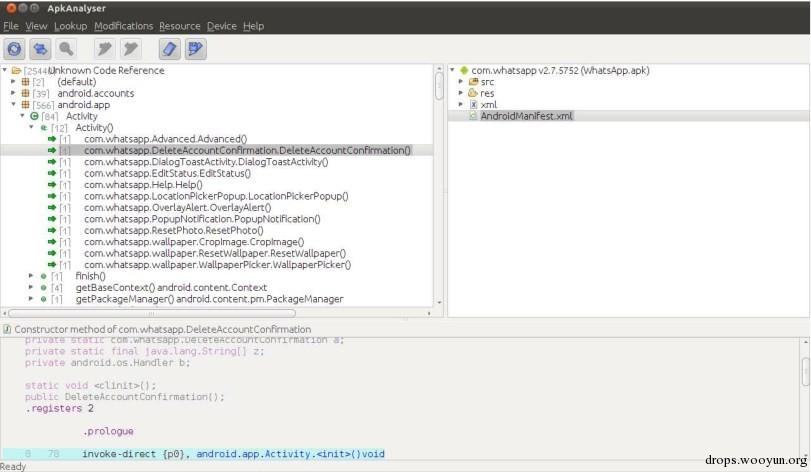Click the first grey arrow toolbar icon
The height and width of the screenshot is (472, 811).
[104, 49]
